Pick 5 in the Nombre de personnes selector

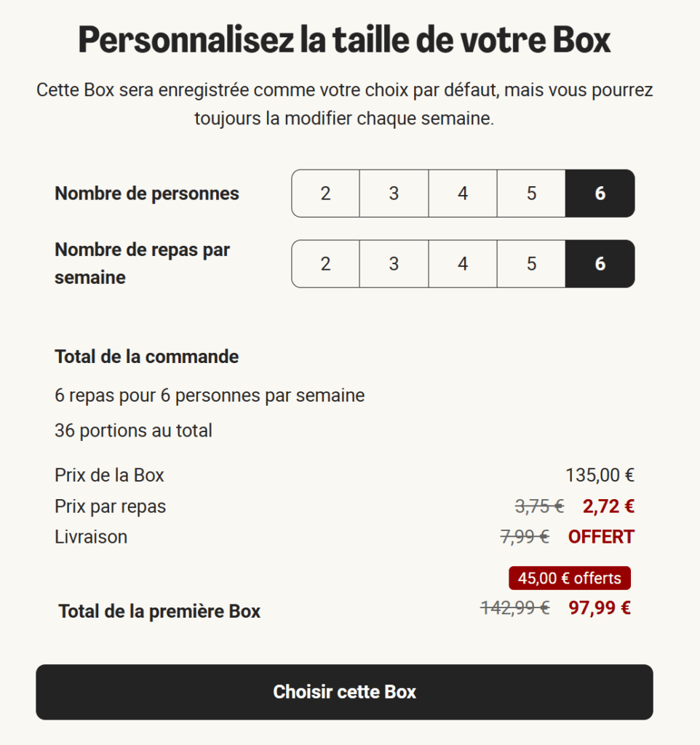tap(531, 194)
